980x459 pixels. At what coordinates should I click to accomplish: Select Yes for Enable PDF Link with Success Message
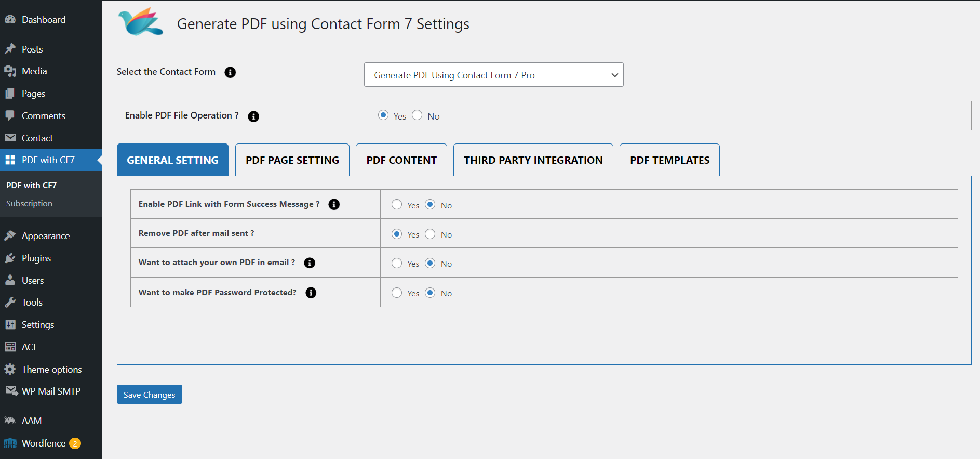[x=397, y=205]
